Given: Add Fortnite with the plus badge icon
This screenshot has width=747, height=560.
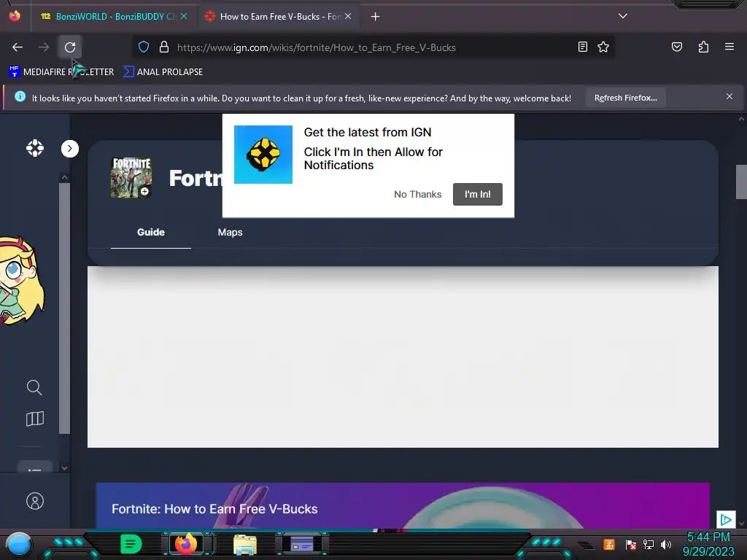Looking at the screenshot, I should (x=144, y=192).
